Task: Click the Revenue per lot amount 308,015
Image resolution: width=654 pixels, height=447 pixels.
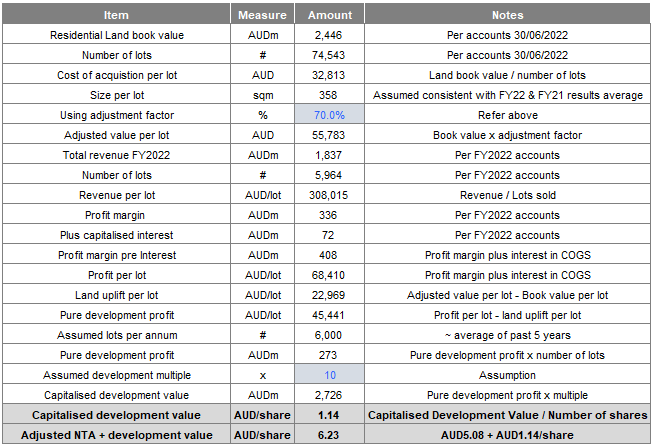Action: [x=329, y=195]
